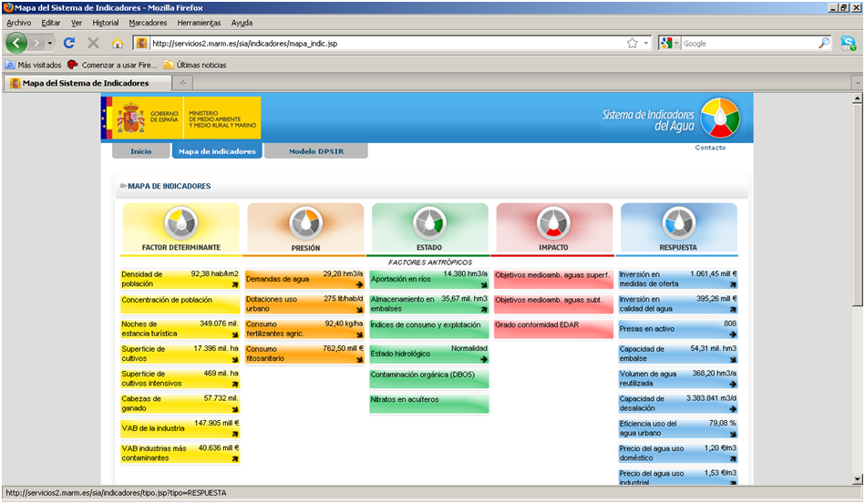The width and height of the screenshot is (865, 504).
Task: Open the Inicio tab
Action: pyautogui.click(x=140, y=151)
